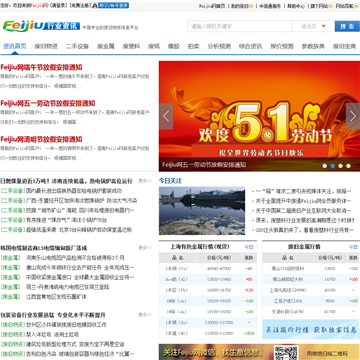Open the bold headline about 日燃煤量 in 济南

coord(66,181)
